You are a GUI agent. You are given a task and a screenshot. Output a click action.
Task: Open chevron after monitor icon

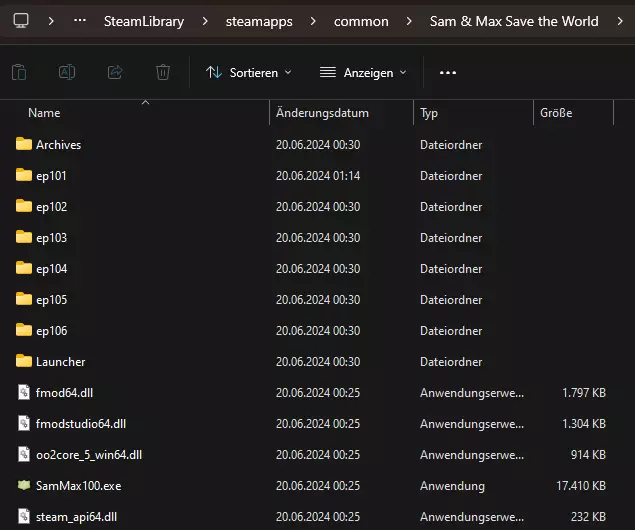click(51, 21)
